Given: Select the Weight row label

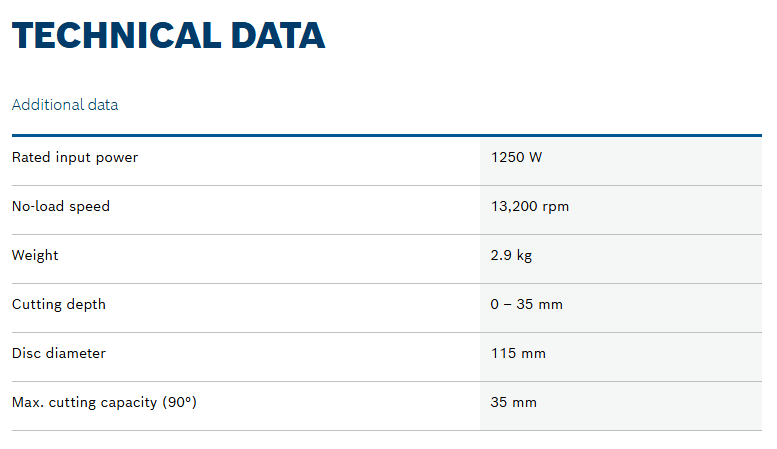Looking at the screenshot, I should point(35,255).
